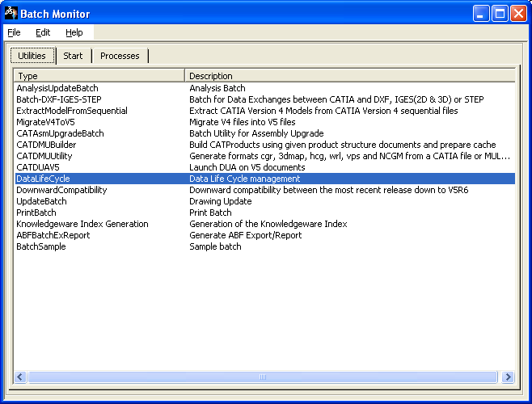
Task: Select the UpdateBatch utility
Action: tap(41, 201)
